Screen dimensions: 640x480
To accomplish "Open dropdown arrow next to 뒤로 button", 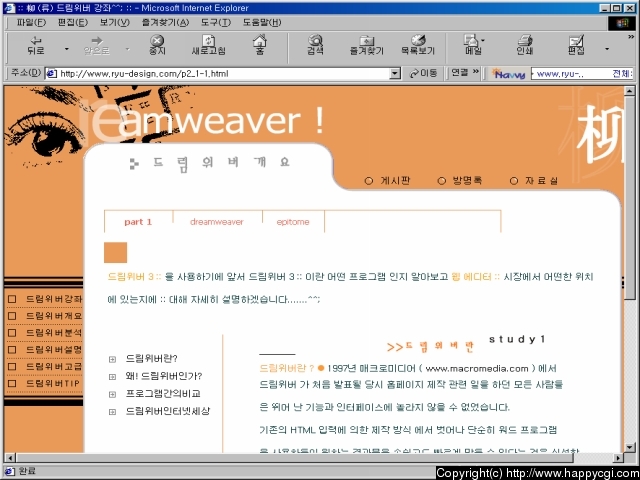I will coord(67,49).
